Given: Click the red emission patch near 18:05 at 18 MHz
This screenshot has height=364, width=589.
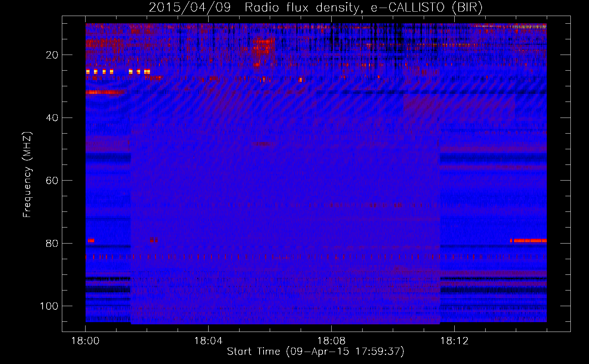Looking at the screenshot, I should pos(264,47).
